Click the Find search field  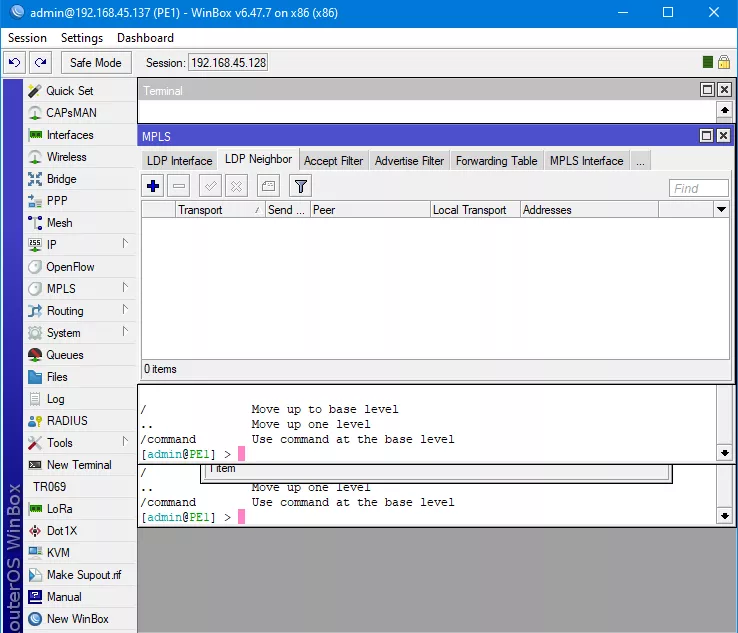coord(698,188)
